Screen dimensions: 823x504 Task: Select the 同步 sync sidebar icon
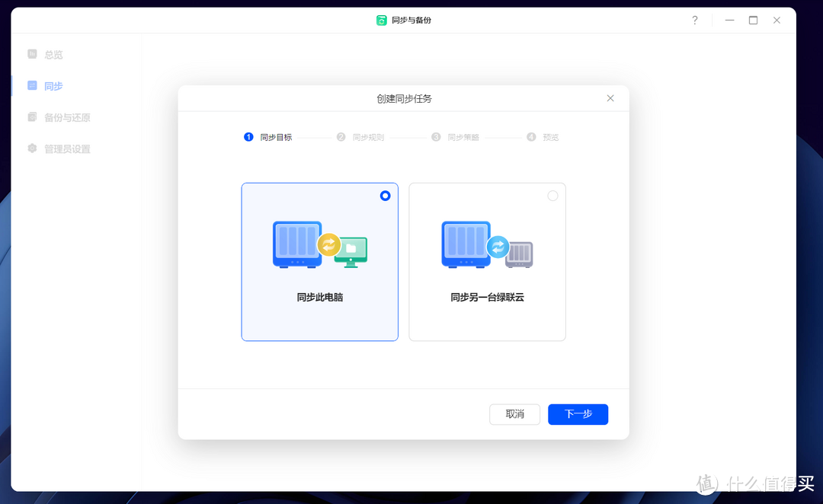click(x=31, y=85)
